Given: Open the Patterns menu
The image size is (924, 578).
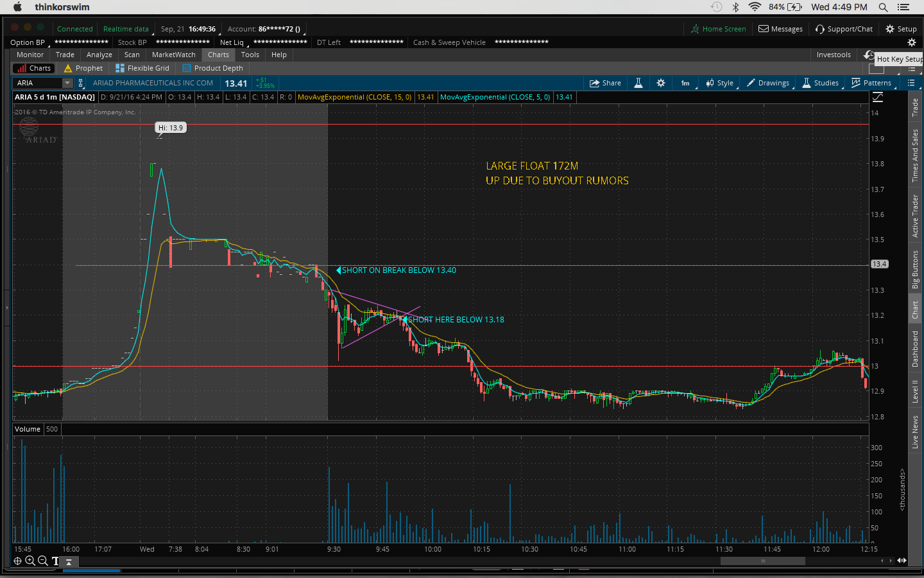Looking at the screenshot, I should 871,83.
